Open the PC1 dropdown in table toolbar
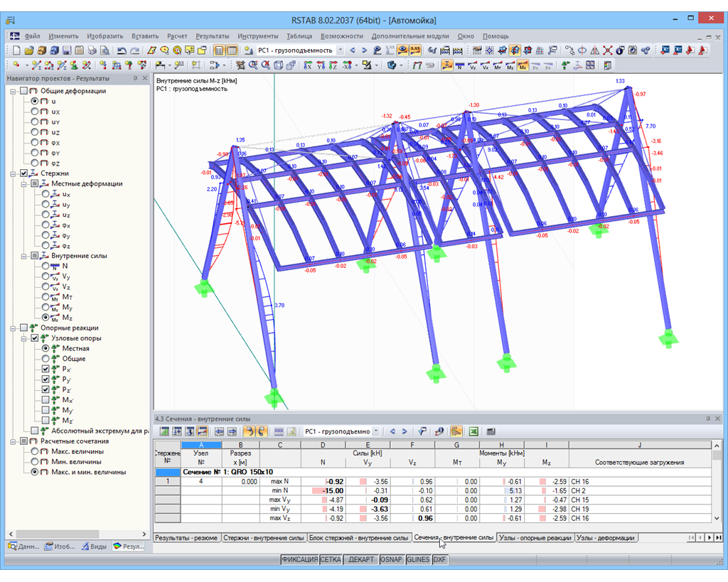 376,431
